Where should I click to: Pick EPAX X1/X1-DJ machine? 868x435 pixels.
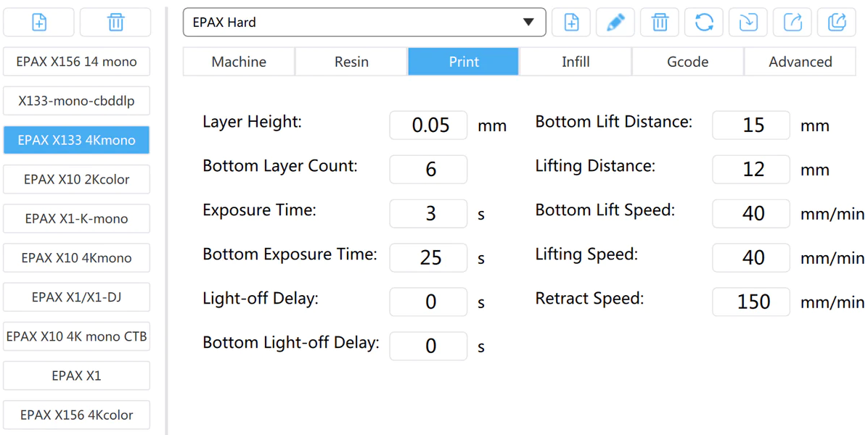pyautogui.click(x=76, y=297)
